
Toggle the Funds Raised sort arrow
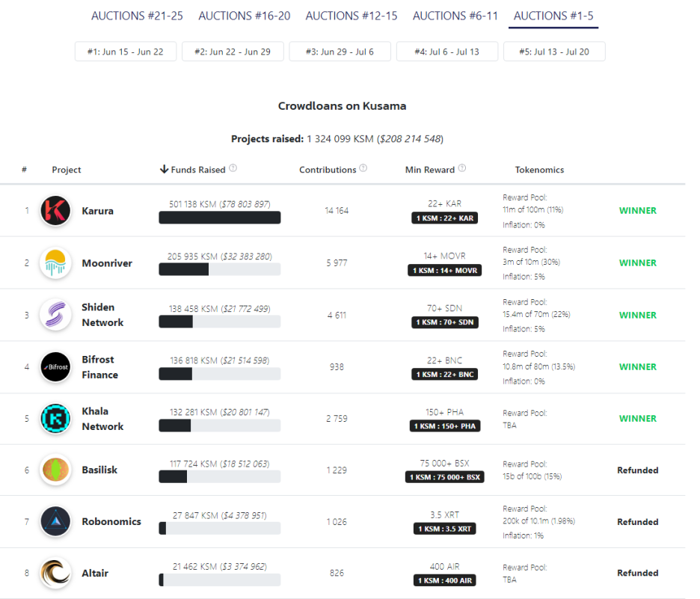pyautogui.click(x=164, y=169)
